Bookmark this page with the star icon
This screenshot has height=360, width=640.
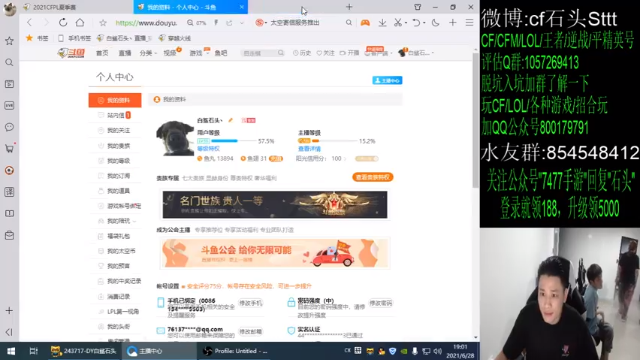(103, 23)
